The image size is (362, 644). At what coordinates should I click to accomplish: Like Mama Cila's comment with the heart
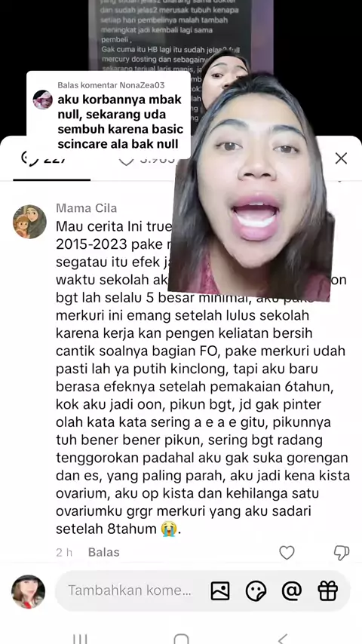coord(287,553)
